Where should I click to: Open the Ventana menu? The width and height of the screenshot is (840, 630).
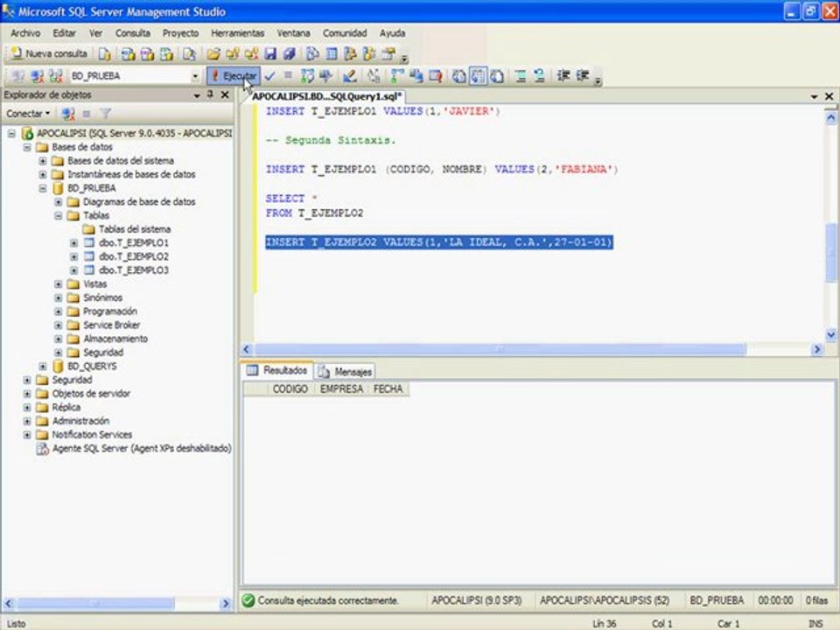tap(294, 33)
